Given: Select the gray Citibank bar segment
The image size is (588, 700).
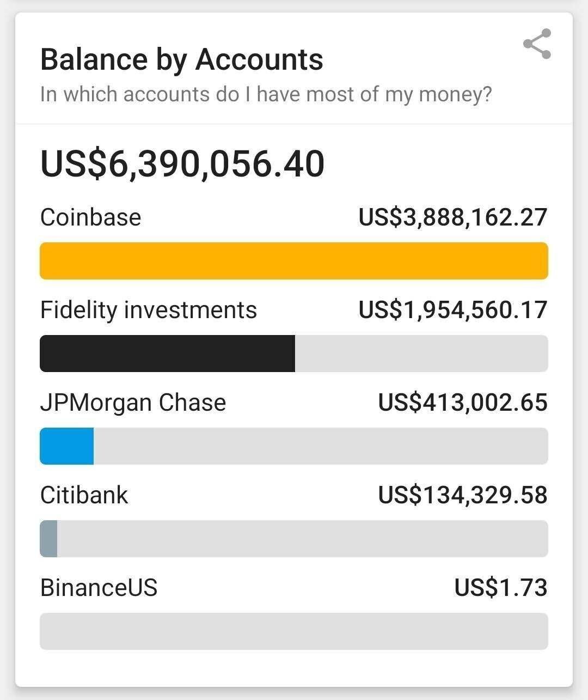Looking at the screenshot, I should click(49, 539).
